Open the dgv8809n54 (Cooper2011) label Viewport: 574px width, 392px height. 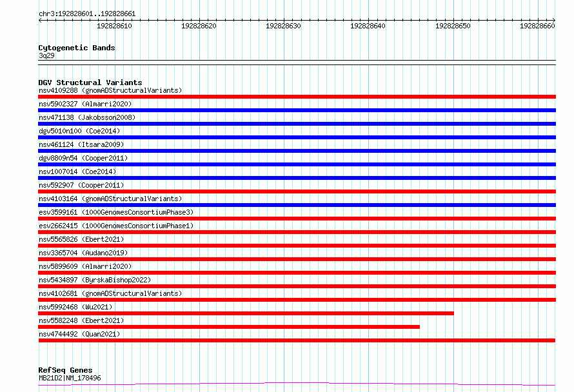[x=83, y=158]
